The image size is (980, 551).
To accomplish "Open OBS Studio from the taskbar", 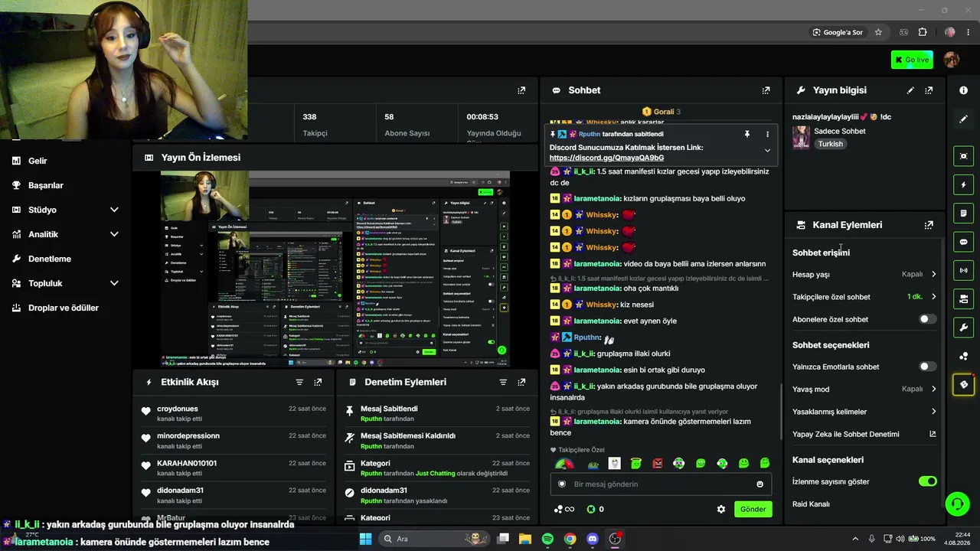I will coord(615,539).
